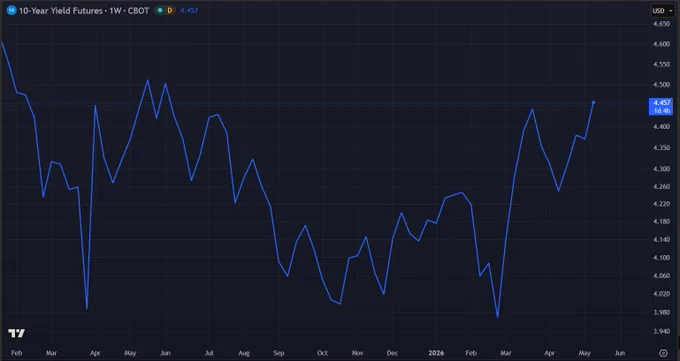The width and height of the screenshot is (680, 361).
Task: Click the Apr label after 2026
Action: tap(549, 353)
